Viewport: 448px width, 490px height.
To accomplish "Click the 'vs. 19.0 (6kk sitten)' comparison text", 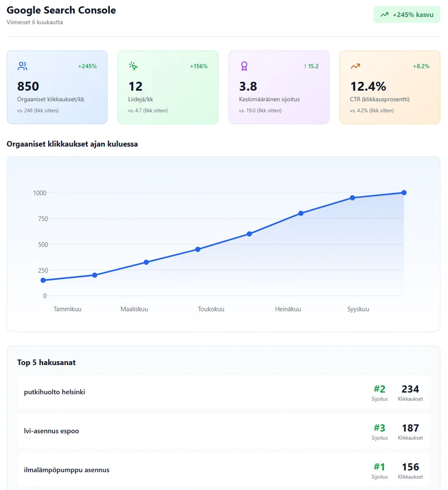I will coord(260,110).
